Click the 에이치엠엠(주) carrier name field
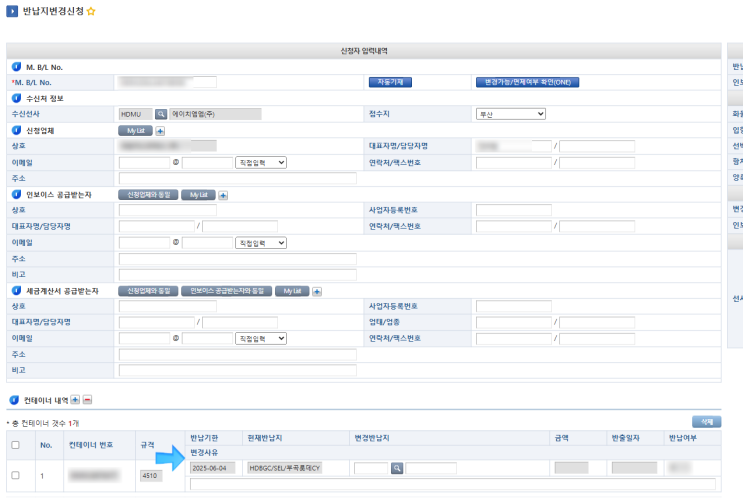Viewport: 743px width, 499px height. pyautogui.click(x=215, y=114)
